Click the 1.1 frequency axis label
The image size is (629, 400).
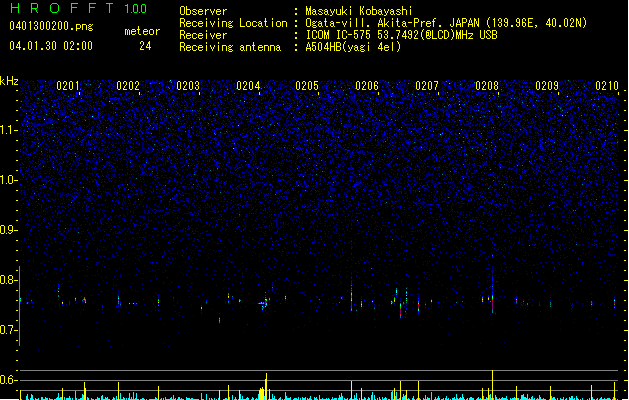[x=9, y=130]
